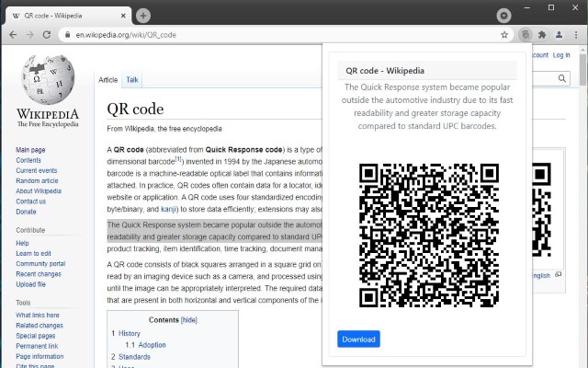The width and height of the screenshot is (588, 368).
Task: Open Community portal link
Action: point(40,264)
